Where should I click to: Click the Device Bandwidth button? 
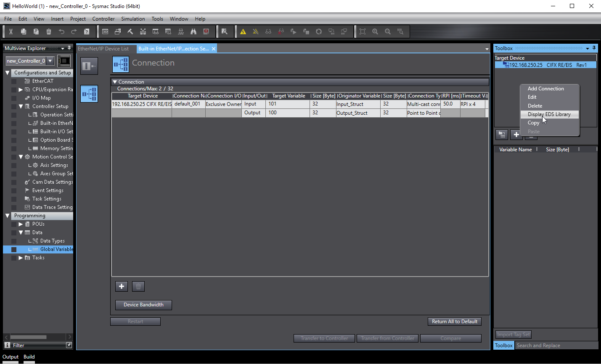click(x=143, y=305)
